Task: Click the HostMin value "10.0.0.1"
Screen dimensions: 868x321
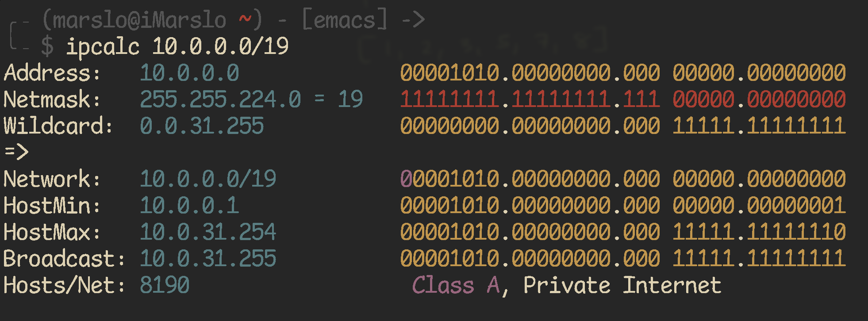Action: click(189, 206)
